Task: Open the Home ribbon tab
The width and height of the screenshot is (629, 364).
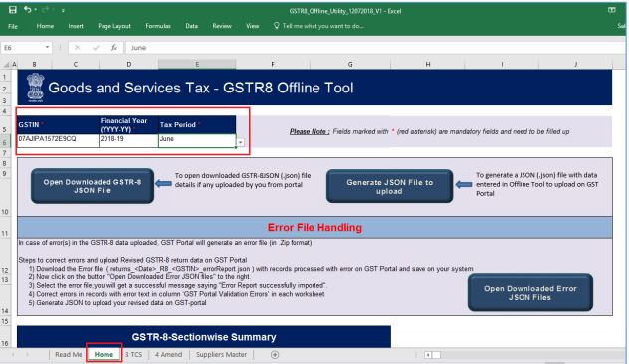Action: pos(45,26)
